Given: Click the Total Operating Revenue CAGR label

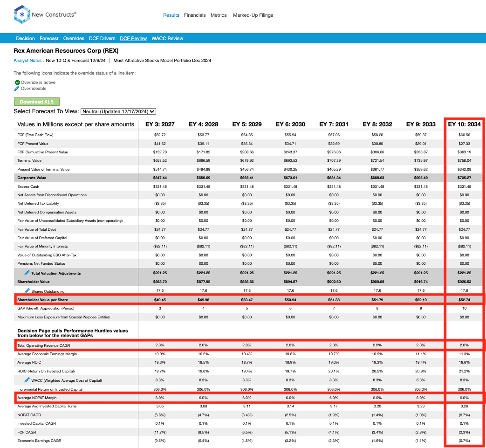Looking at the screenshot, I should (44, 345).
